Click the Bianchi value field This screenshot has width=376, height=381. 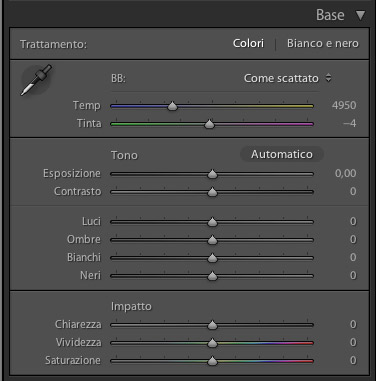(353, 258)
